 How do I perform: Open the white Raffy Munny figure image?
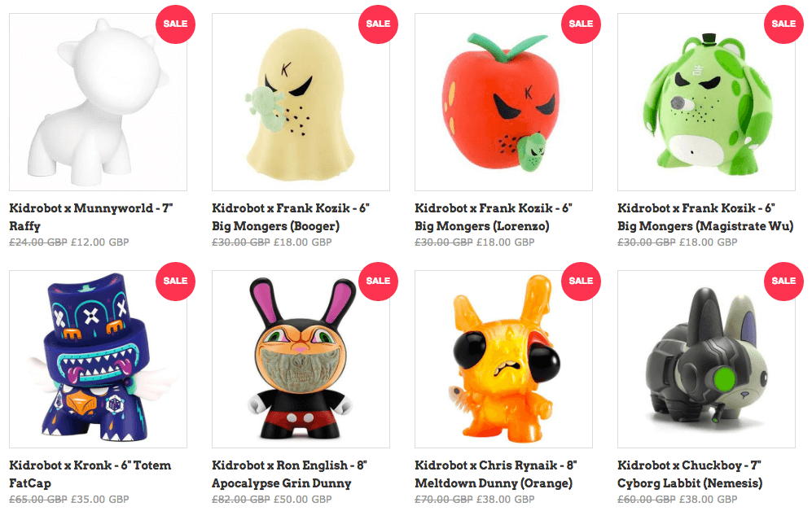(x=98, y=102)
